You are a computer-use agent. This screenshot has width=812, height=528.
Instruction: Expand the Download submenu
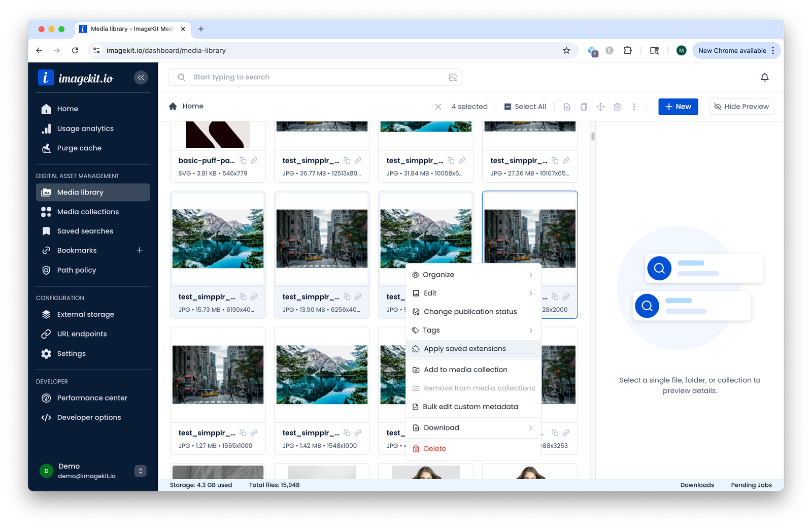(473, 427)
